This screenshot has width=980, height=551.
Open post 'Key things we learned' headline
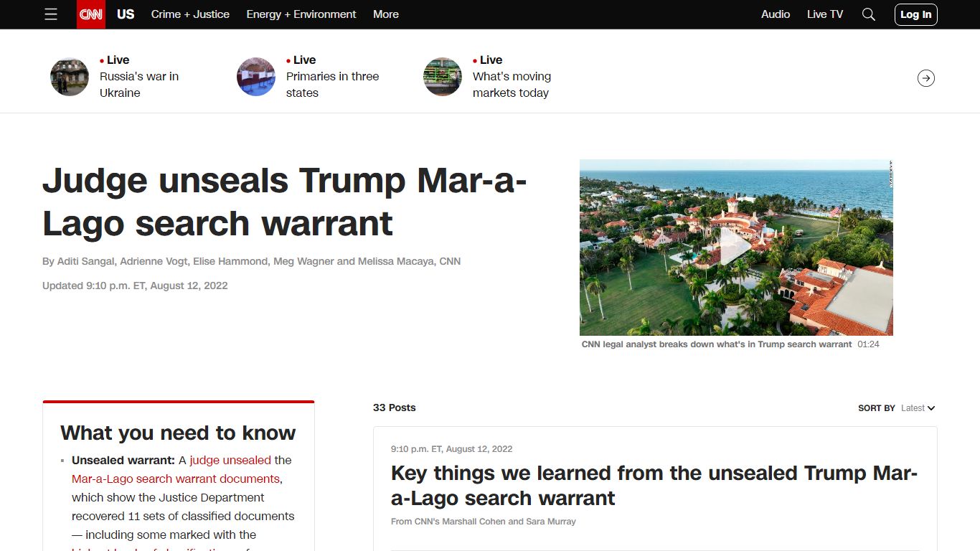(654, 486)
